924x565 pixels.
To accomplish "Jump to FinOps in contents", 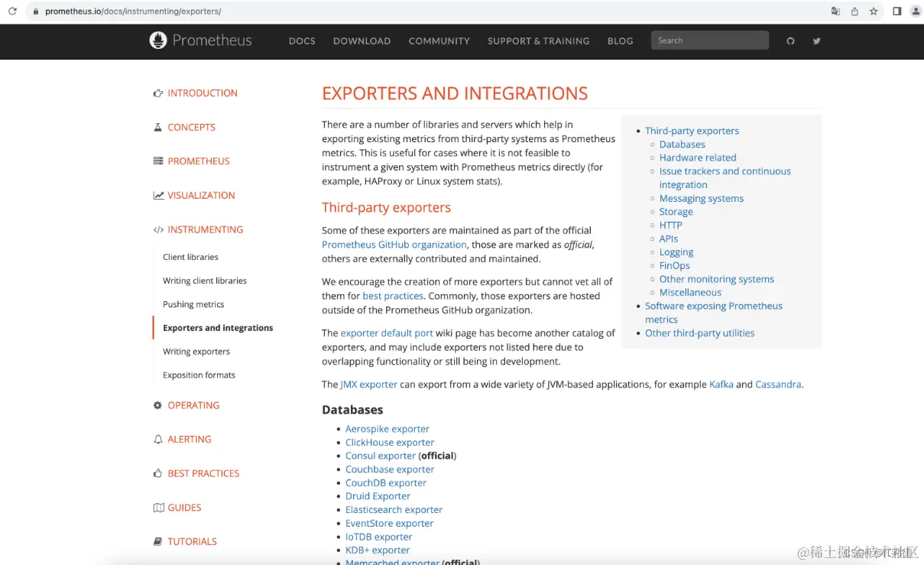I will tap(674, 265).
